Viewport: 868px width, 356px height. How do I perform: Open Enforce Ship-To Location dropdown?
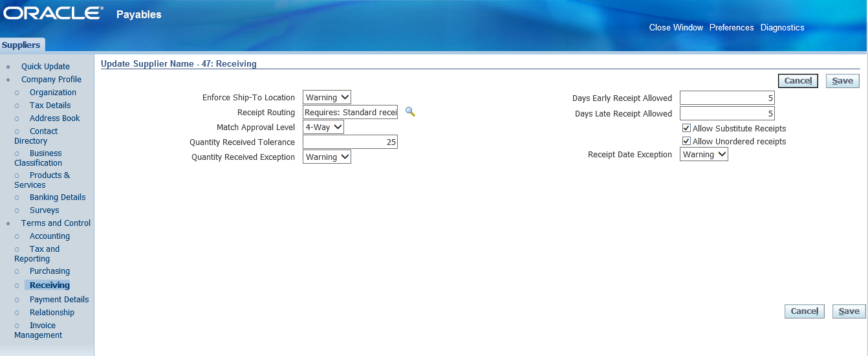[x=327, y=97]
